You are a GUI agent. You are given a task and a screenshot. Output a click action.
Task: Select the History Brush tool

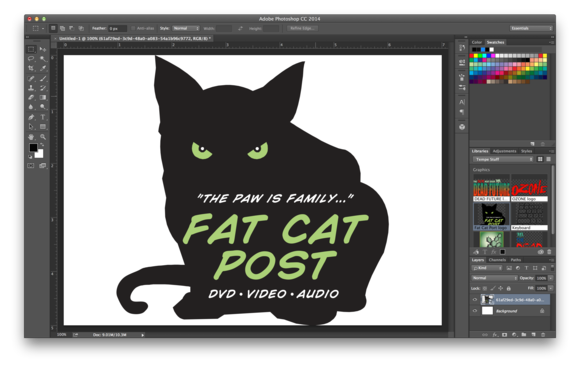click(43, 88)
